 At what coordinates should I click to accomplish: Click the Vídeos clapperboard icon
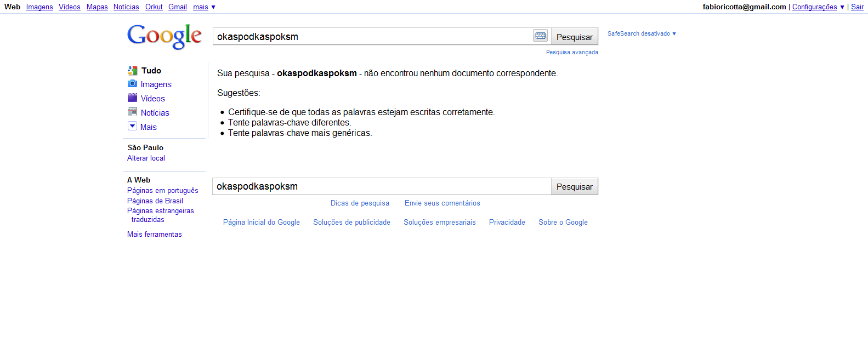(132, 98)
